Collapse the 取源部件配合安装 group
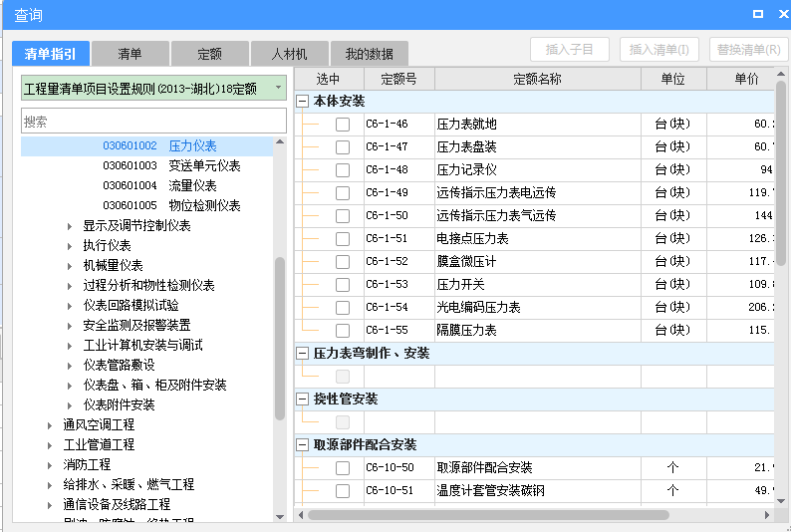Viewport: 791px width, 532px height. (x=302, y=445)
